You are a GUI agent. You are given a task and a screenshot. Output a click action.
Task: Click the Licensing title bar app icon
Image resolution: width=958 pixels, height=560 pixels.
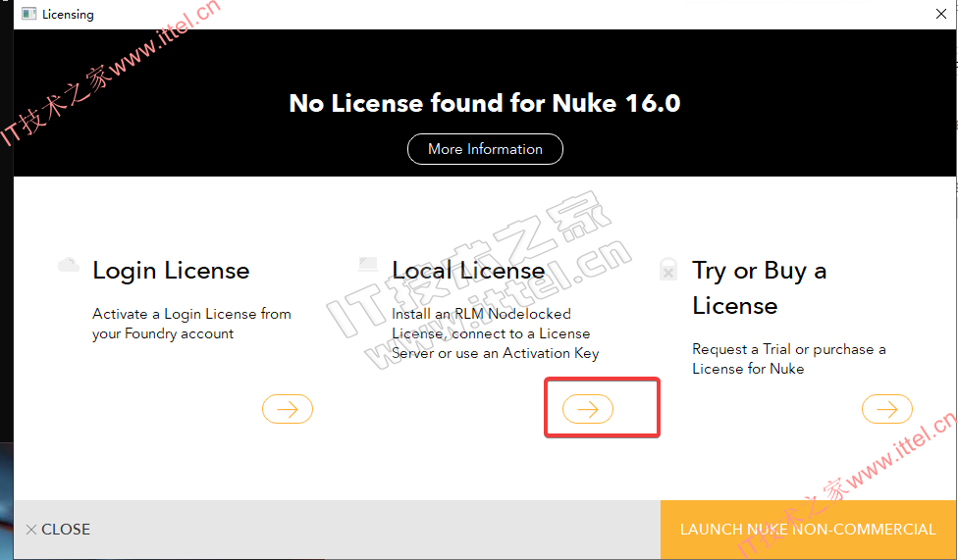coord(28,14)
